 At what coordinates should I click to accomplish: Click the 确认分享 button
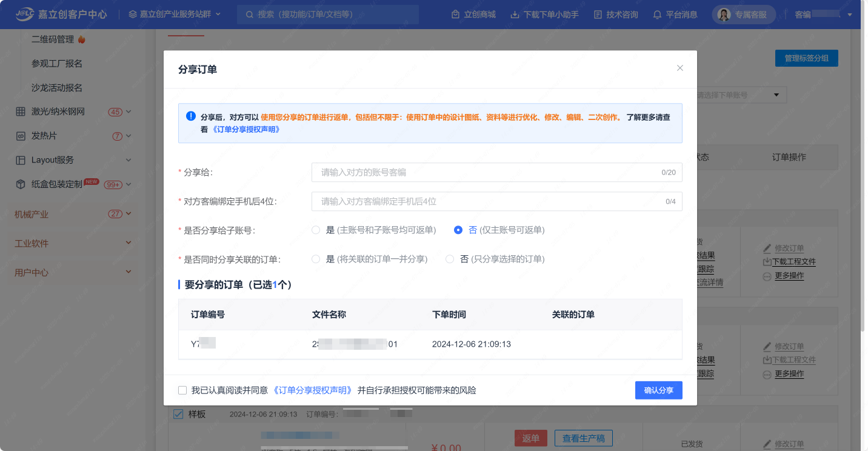tap(658, 390)
